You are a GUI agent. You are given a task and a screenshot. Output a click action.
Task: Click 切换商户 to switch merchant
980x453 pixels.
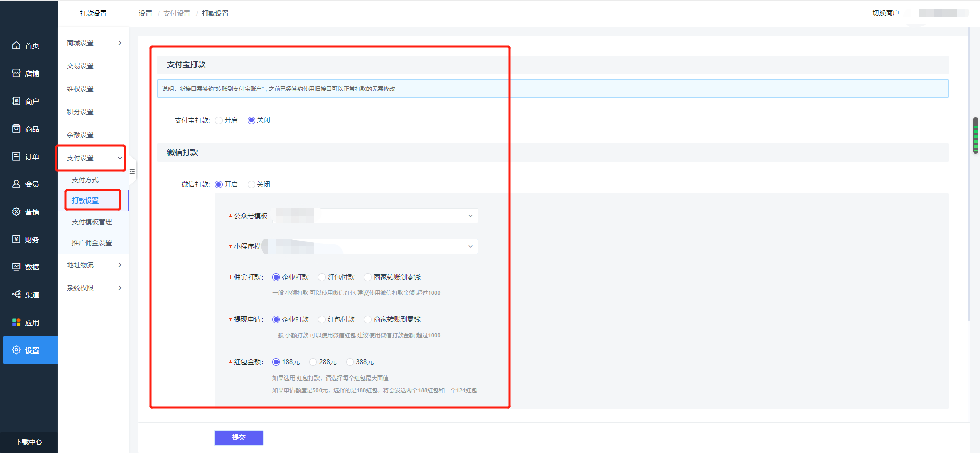(x=886, y=13)
